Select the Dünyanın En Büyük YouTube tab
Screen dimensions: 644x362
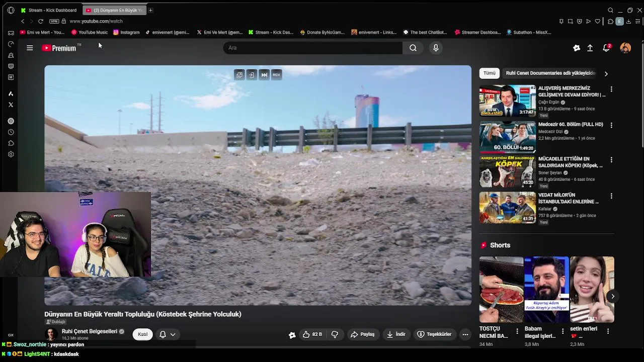click(114, 10)
